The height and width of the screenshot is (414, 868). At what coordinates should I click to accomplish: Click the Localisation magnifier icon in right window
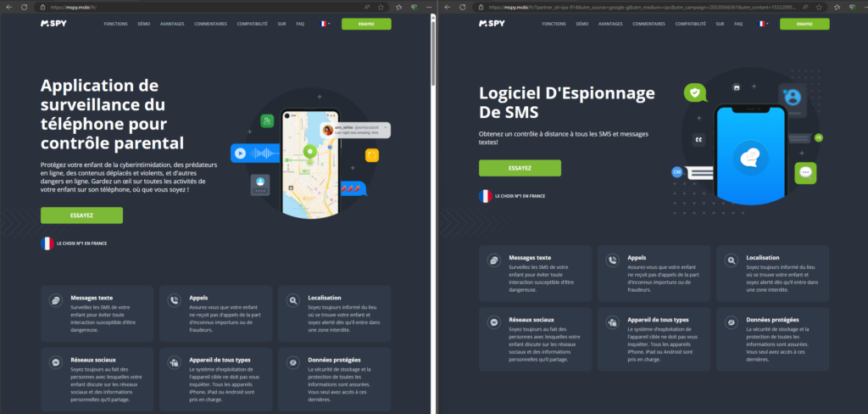(x=732, y=260)
